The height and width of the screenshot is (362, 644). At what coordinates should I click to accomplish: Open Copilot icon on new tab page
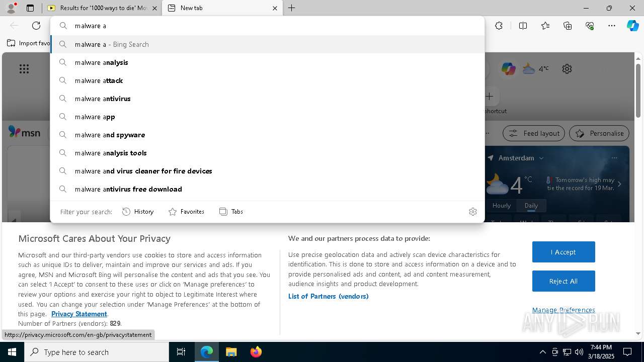click(508, 69)
